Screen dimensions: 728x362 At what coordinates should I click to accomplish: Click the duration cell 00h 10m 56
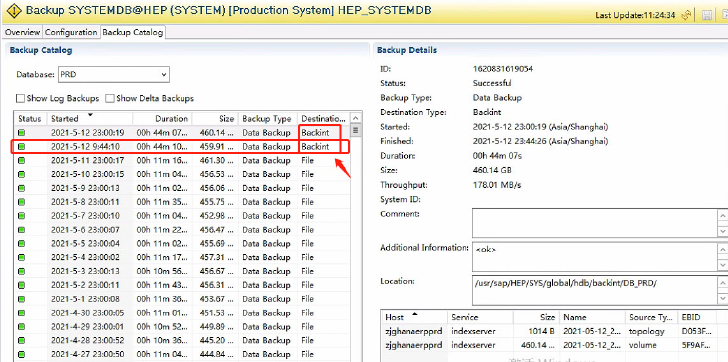[162, 271]
